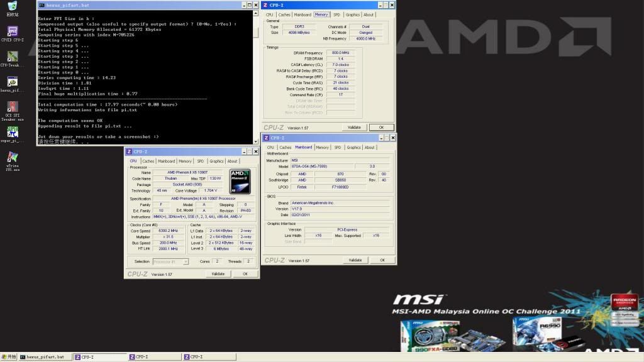
Task: Open the OCX SPI Tweaker desktop icon
Action: 12,107
